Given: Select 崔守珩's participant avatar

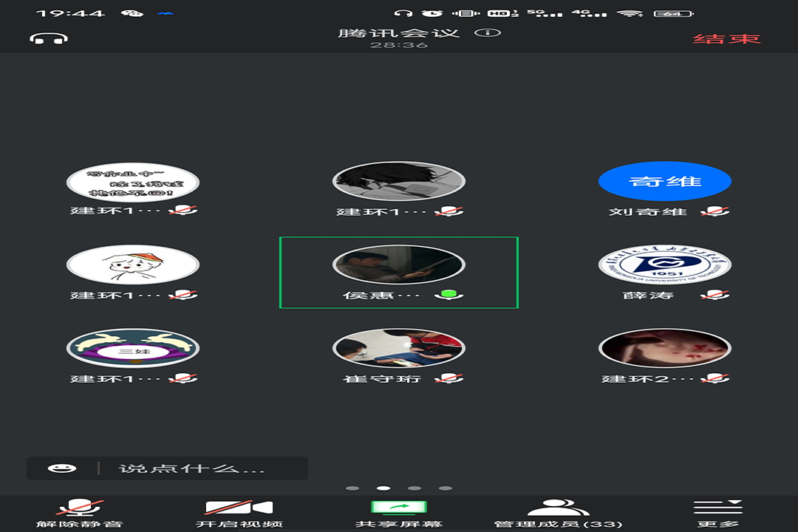Looking at the screenshot, I should coord(398,348).
